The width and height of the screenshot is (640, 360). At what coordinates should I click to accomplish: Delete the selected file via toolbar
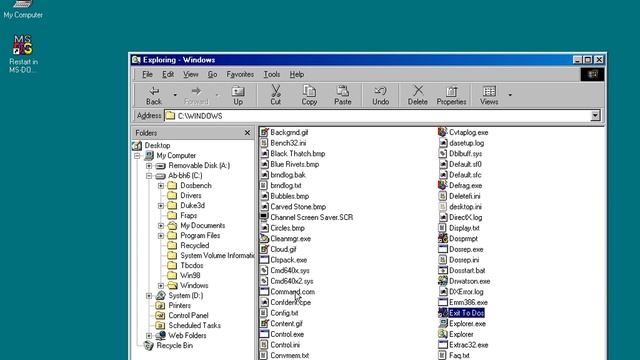(418, 96)
